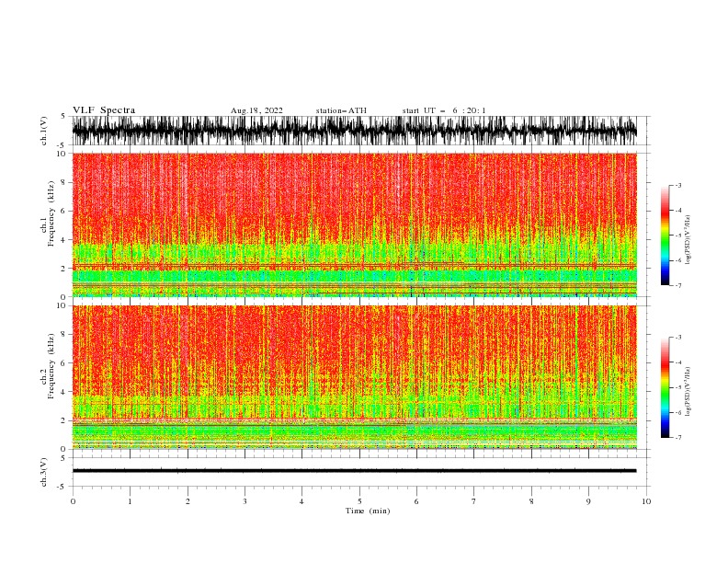The height and width of the screenshot is (563, 728).
Task: Click the ch.2 PSD color bar
Action: pyautogui.click(x=665, y=387)
